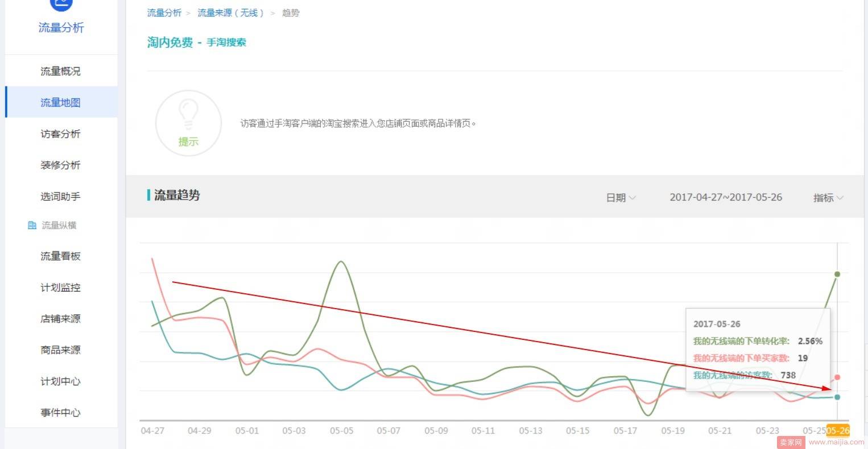Image resolution: width=868 pixels, height=449 pixels.
Task: Click date range 2017-04-27~2017-05-26
Action: [726, 197]
